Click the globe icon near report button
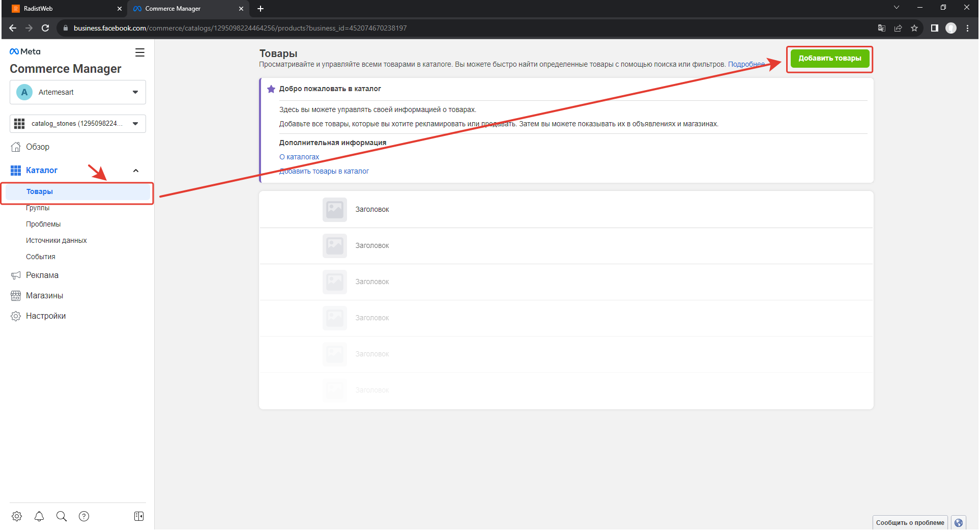Screen dimensions: 980x531 pos(959,523)
